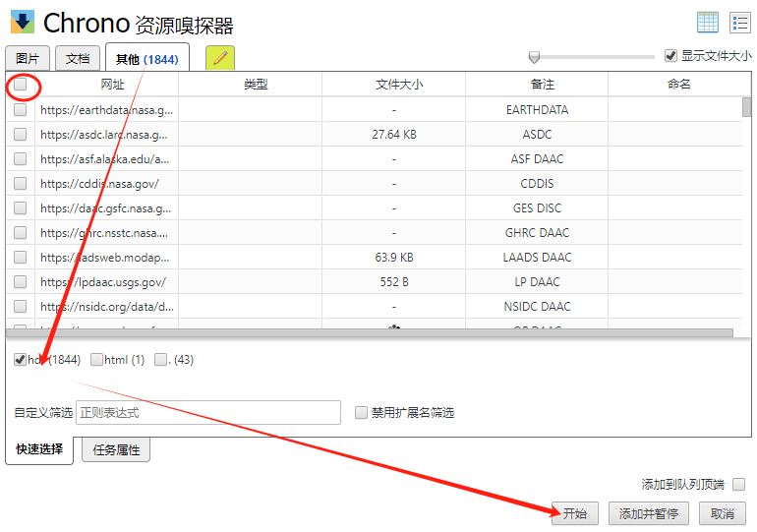Check the GES DISC row checkbox

coord(21,208)
